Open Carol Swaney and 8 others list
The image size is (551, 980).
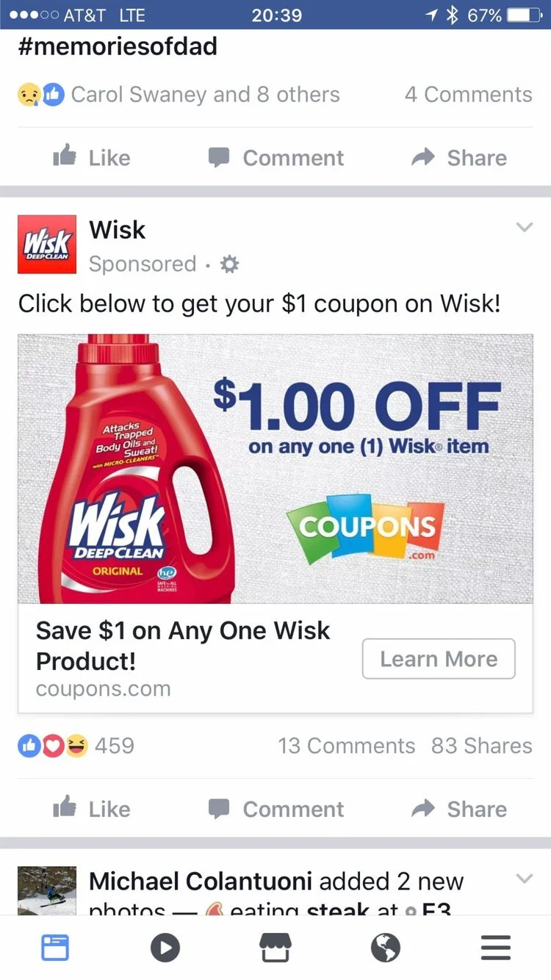[x=206, y=95]
